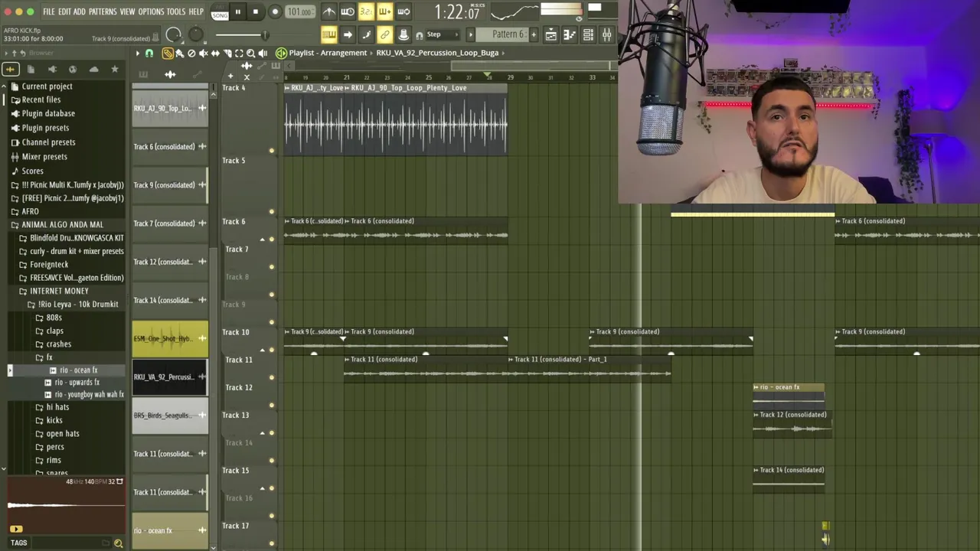Select the Mute tool in Playlist
980x551 pixels.
click(x=204, y=53)
